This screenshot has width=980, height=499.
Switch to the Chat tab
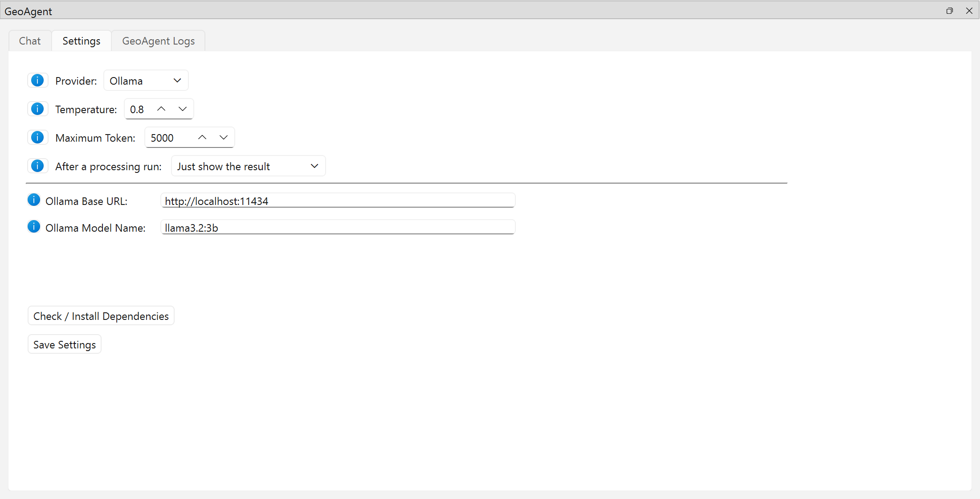coord(30,41)
